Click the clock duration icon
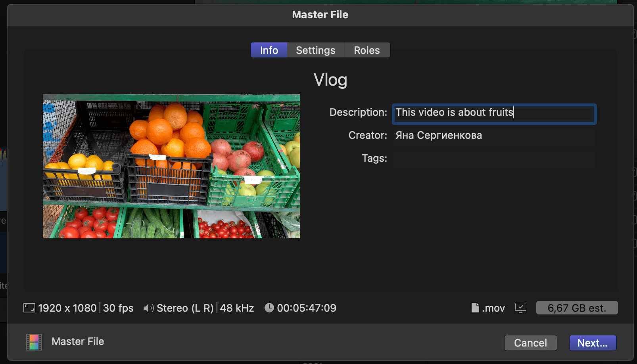Image resolution: width=637 pixels, height=364 pixels. (269, 308)
